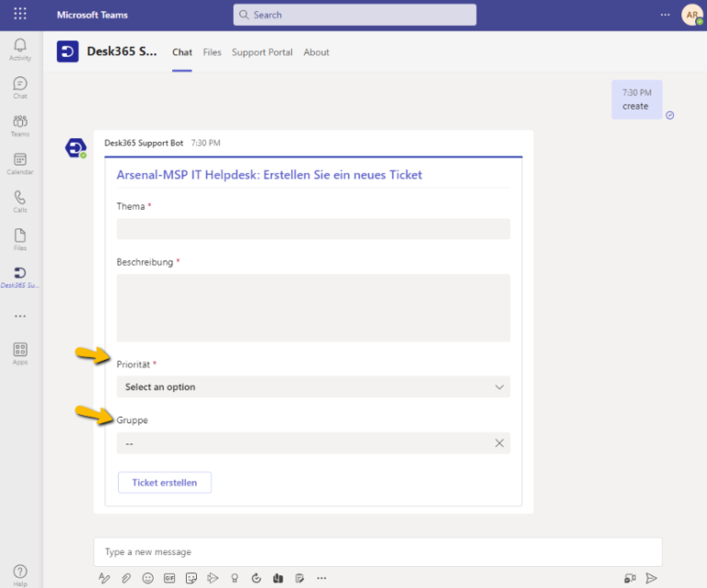This screenshot has height=588, width=707.
Task: Click the 'Microsoft Teams' title text
Action: pyautogui.click(x=92, y=15)
